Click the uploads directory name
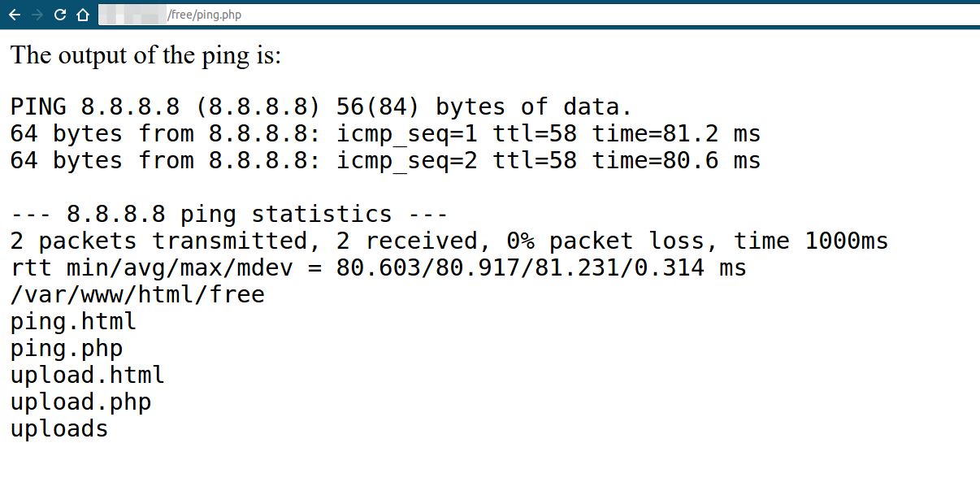This screenshot has width=980, height=504. (x=59, y=428)
